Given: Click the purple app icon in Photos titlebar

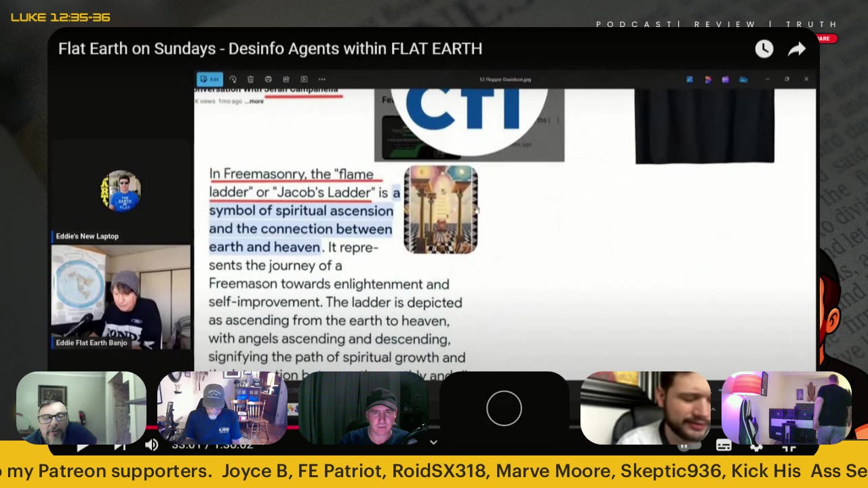Looking at the screenshot, I should [726, 79].
